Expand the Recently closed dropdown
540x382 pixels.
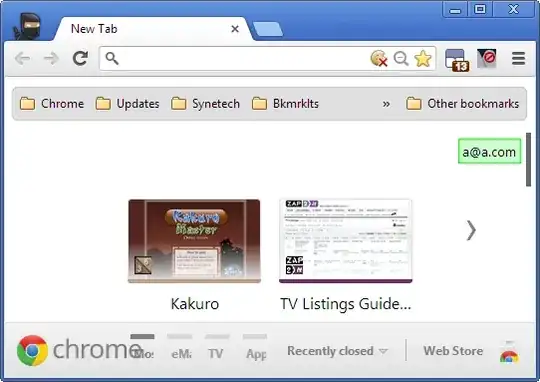click(338, 351)
